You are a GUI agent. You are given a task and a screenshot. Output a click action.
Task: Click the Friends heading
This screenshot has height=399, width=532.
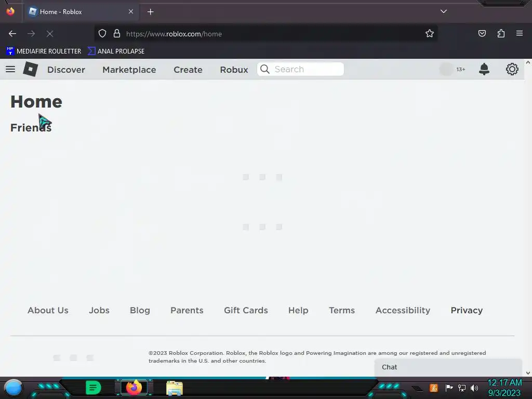(31, 128)
